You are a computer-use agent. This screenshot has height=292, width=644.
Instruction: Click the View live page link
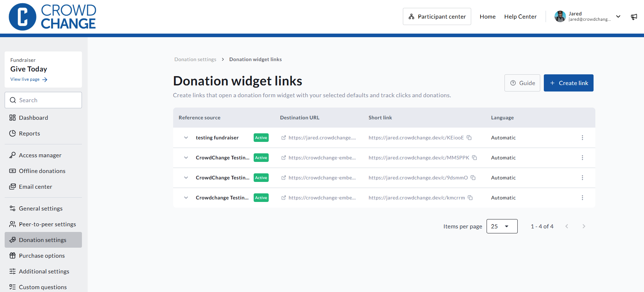29,79
